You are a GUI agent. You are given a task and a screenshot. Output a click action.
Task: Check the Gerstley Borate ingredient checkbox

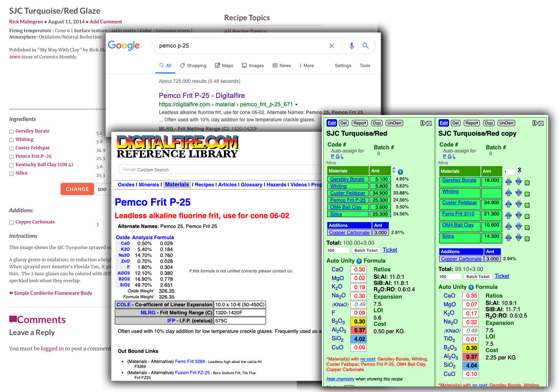click(11, 131)
